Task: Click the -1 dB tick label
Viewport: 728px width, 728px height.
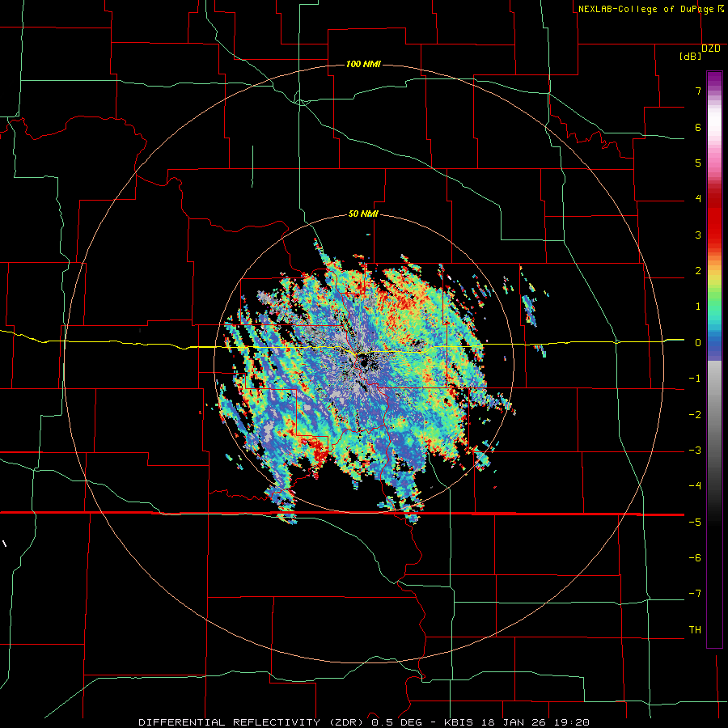Action: tap(695, 379)
